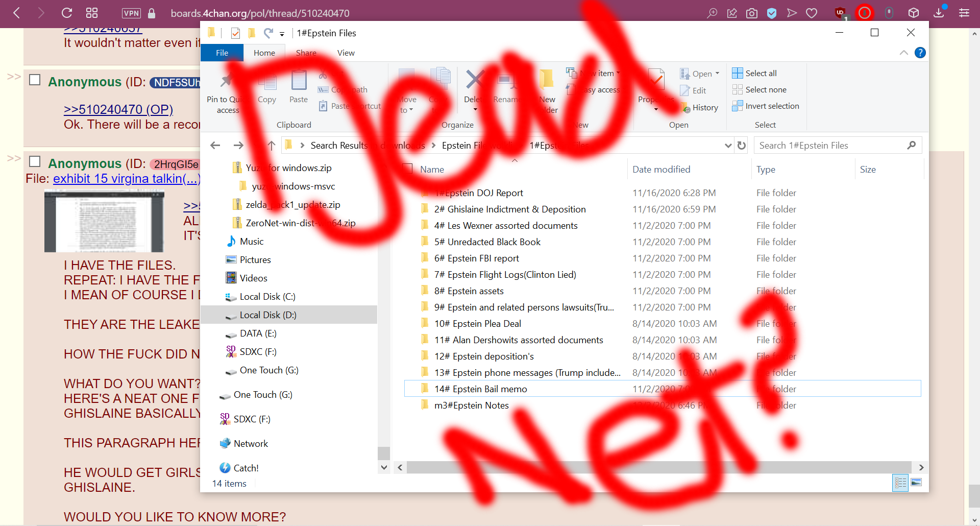980x526 pixels.
Task: Navigate back in Explorer
Action: pos(215,146)
